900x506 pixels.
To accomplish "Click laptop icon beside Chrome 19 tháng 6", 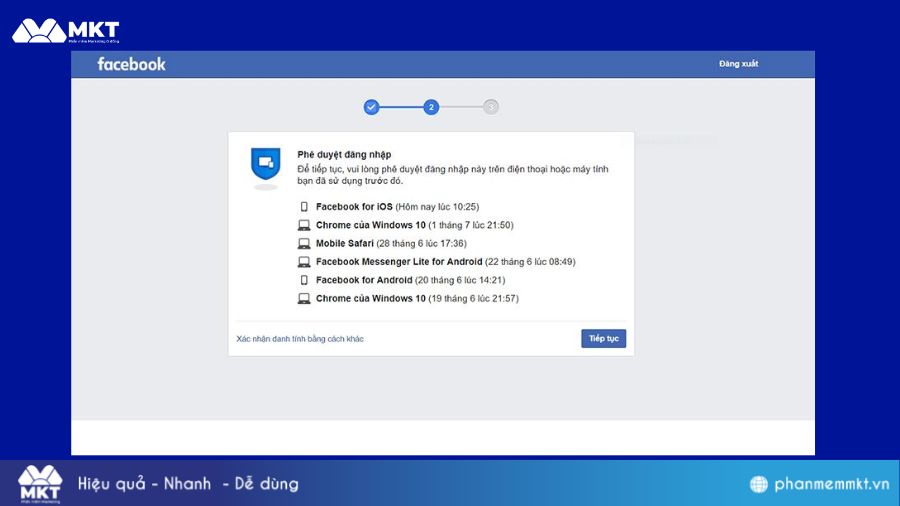I will click(x=304, y=298).
